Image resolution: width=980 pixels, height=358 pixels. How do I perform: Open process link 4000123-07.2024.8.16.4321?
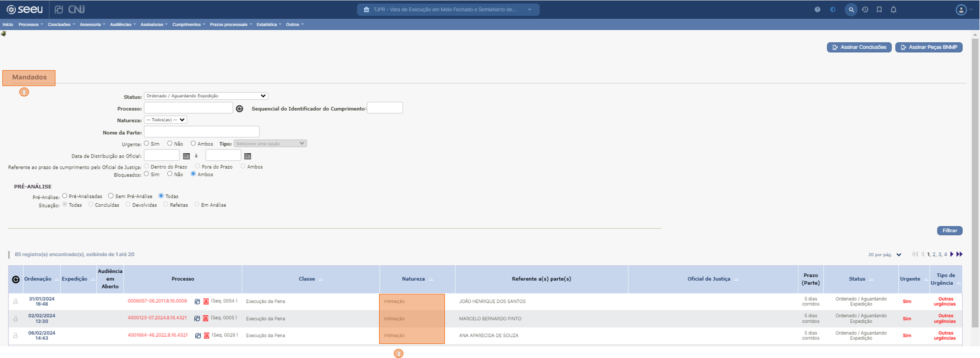157,318
